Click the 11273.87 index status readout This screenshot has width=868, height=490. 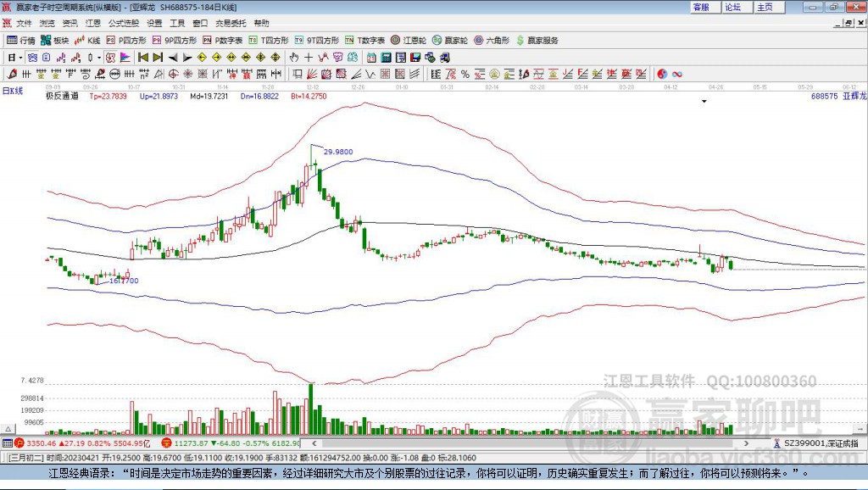(236, 443)
